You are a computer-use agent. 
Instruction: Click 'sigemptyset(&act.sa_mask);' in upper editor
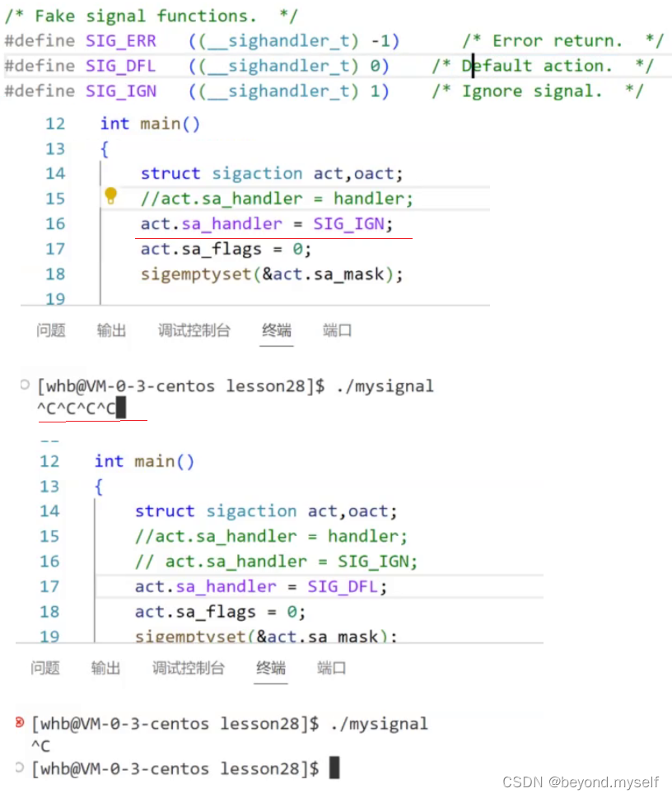(272, 274)
